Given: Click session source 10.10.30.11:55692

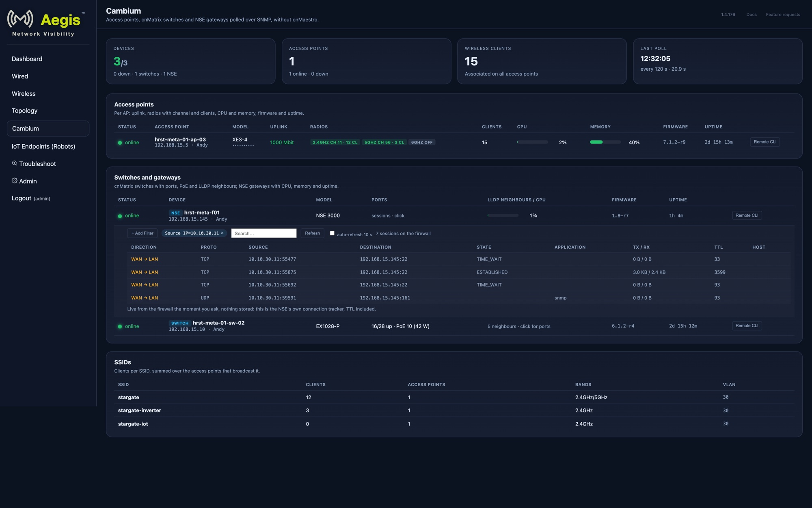Looking at the screenshot, I should (272, 285).
